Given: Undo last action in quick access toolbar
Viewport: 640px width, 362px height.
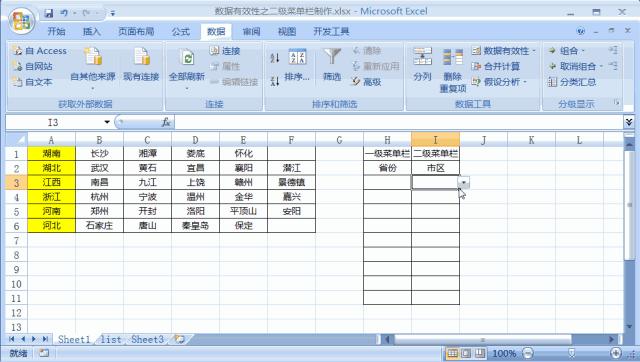Looking at the screenshot, I should click(64, 13).
